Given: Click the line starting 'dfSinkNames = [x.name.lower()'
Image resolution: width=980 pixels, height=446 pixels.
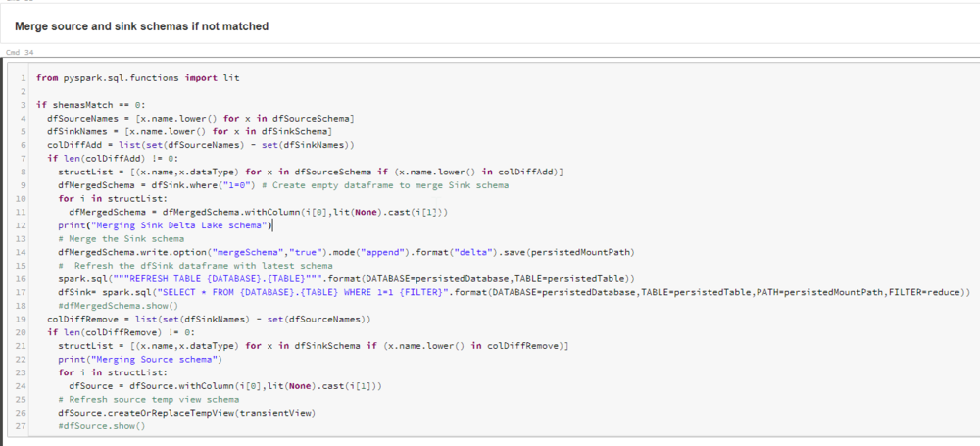Looking at the screenshot, I should tap(189, 130).
